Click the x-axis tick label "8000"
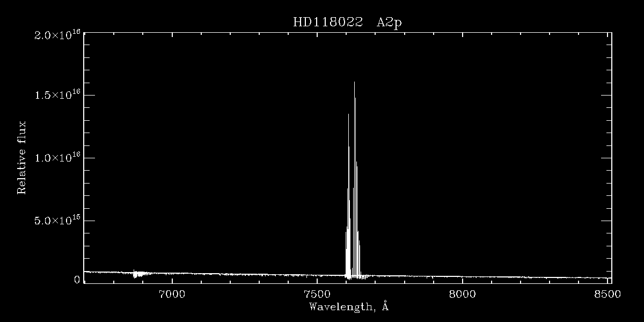 point(462,294)
